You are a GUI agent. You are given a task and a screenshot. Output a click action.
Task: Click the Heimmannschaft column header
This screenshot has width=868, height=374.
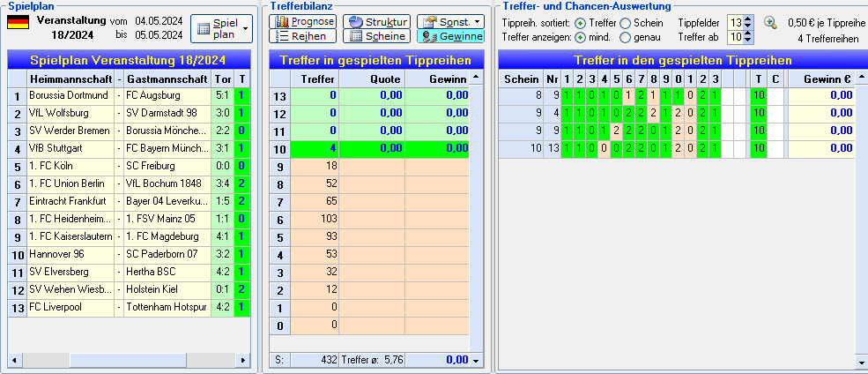pos(70,79)
